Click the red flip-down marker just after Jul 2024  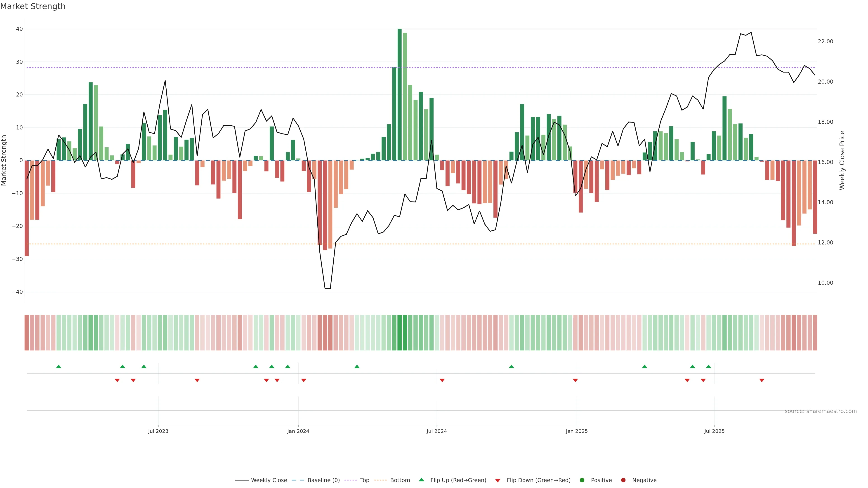pyautogui.click(x=442, y=380)
